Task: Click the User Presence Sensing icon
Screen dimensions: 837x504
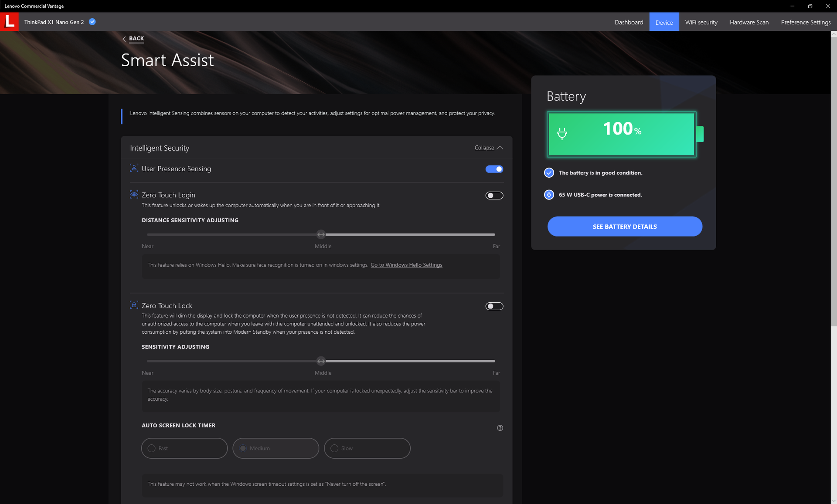Action: pyautogui.click(x=134, y=168)
